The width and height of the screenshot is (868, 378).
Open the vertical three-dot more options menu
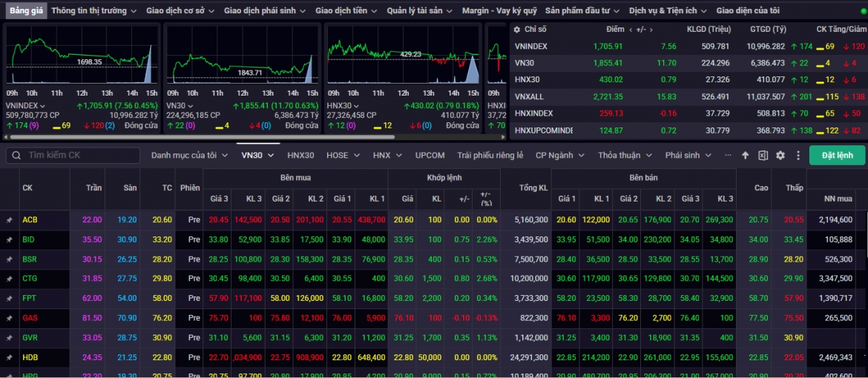798,156
